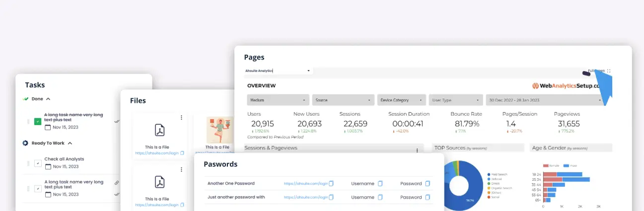
Task: Open the Device Category filter dropdown
Action: pyautogui.click(x=401, y=100)
